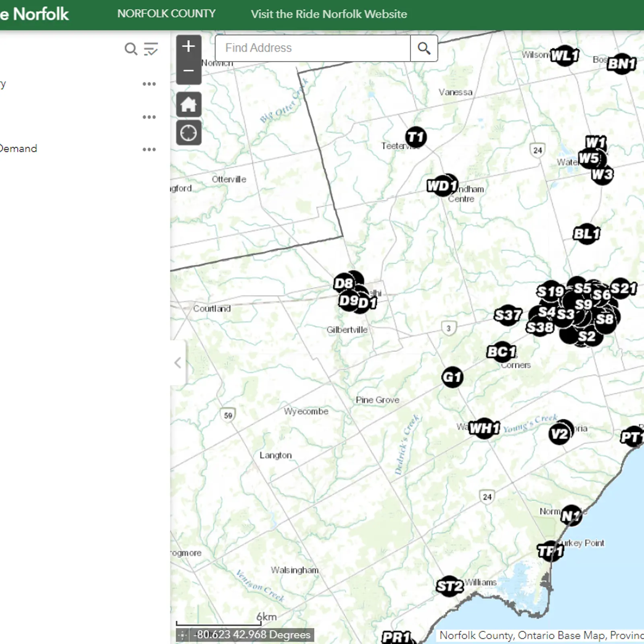Open the layer list search icon
The height and width of the screenshot is (644, 644).
pyautogui.click(x=130, y=49)
